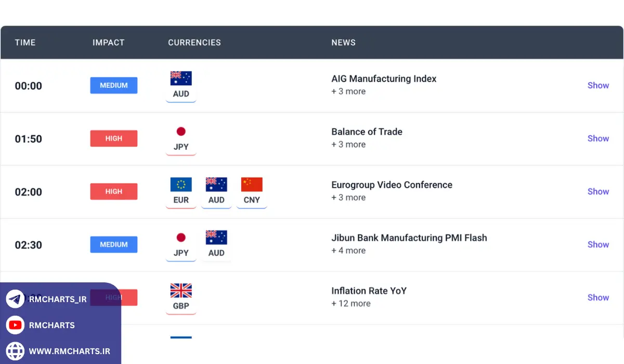Click the UK GBP flag icon
Viewport: 624px width, 364px height.
click(x=181, y=291)
